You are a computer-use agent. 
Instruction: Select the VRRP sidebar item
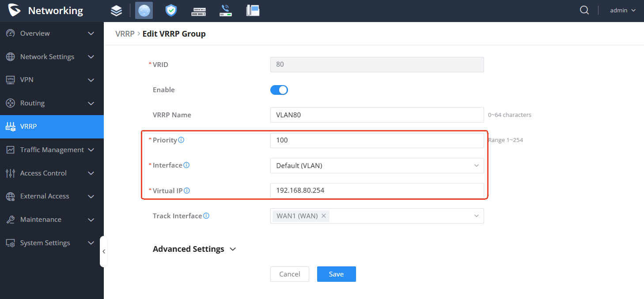[x=52, y=127]
